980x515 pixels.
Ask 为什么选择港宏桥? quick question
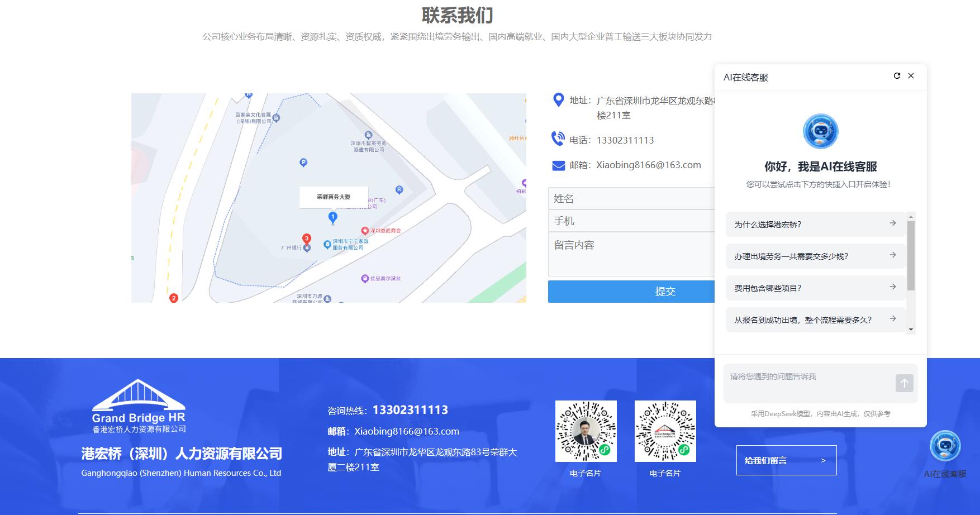coord(815,225)
